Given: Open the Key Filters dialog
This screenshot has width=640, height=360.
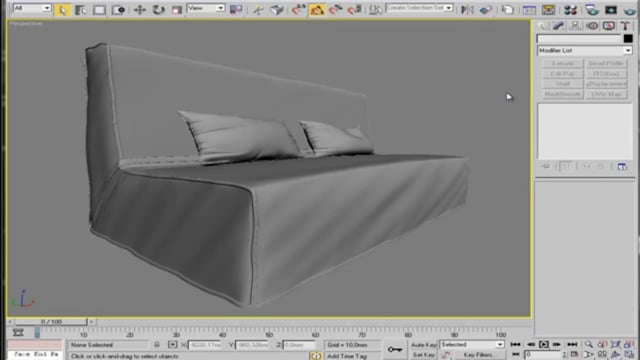Looking at the screenshot, I should 479,355.
